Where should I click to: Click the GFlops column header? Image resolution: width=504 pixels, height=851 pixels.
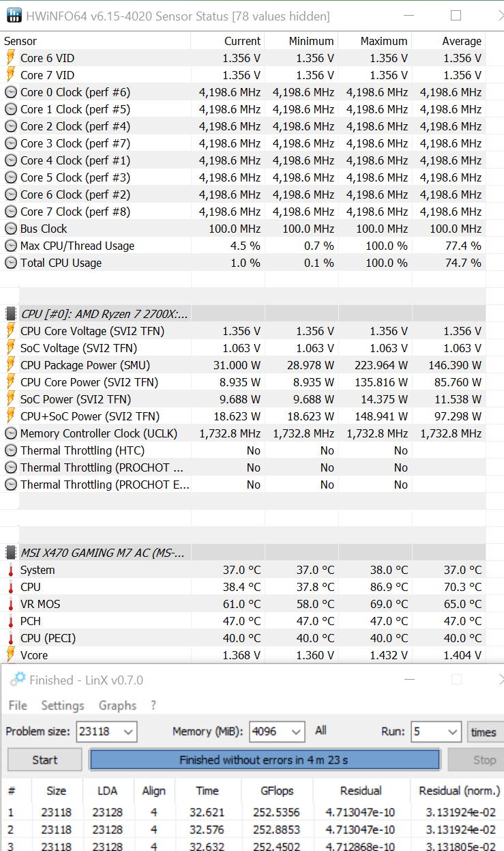277,791
